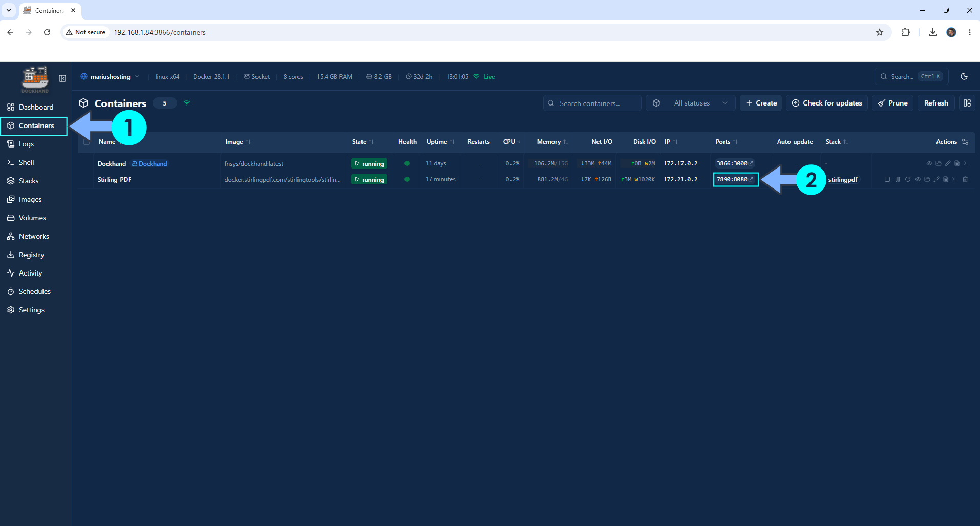Click the stirlingpdf stack badge
Image resolution: width=980 pixels, height=526 pixels.
843,180
